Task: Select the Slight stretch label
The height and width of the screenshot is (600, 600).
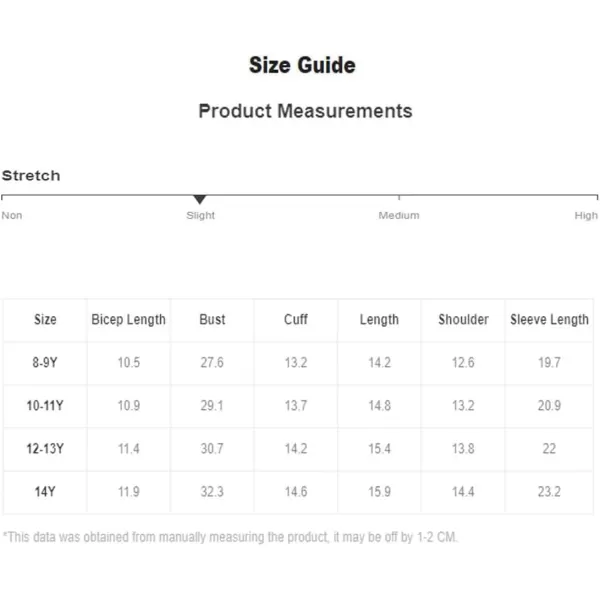Action: point(201,215)
